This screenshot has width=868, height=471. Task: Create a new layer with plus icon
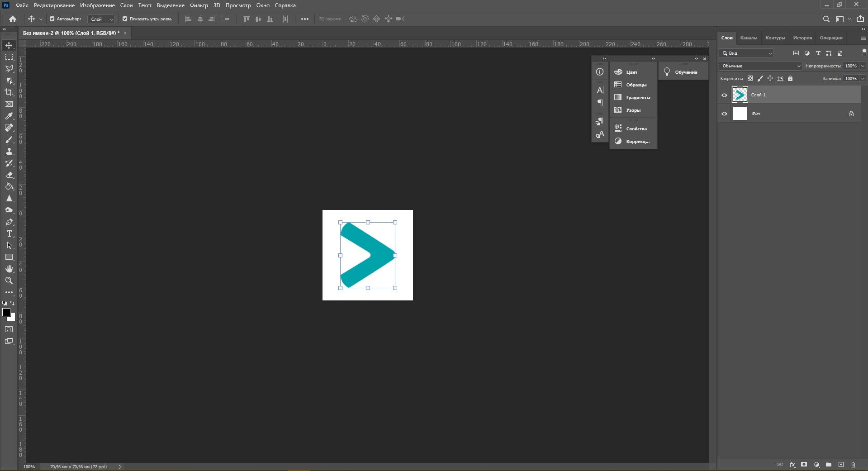click(x=841, y=465)
